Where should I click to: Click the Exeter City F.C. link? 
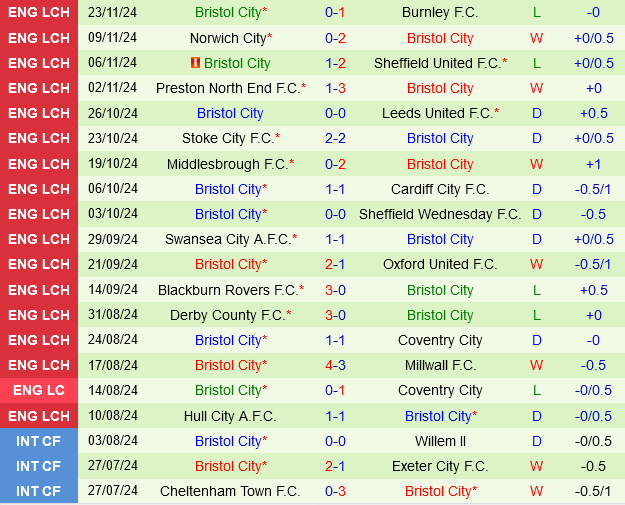point(440,466)
